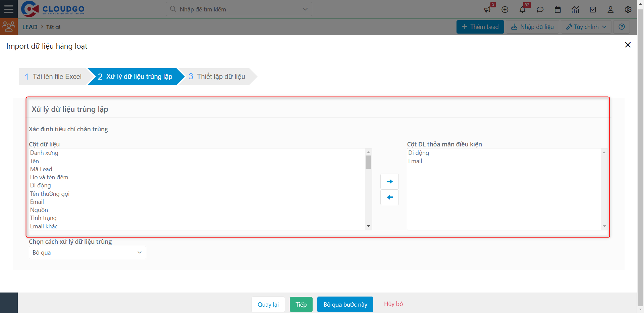This screenshot has height=313, width=644.
Task: Open the notifications bell
Action: [523, 10]
